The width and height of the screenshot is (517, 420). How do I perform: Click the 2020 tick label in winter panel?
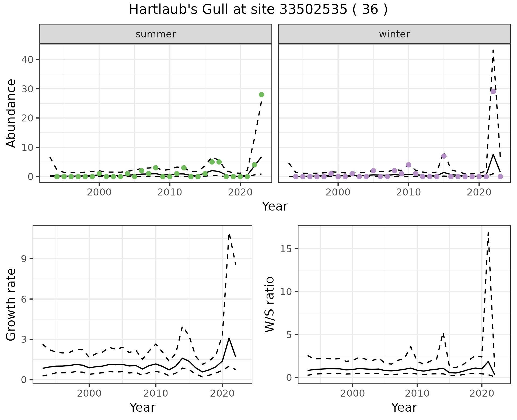479,192
